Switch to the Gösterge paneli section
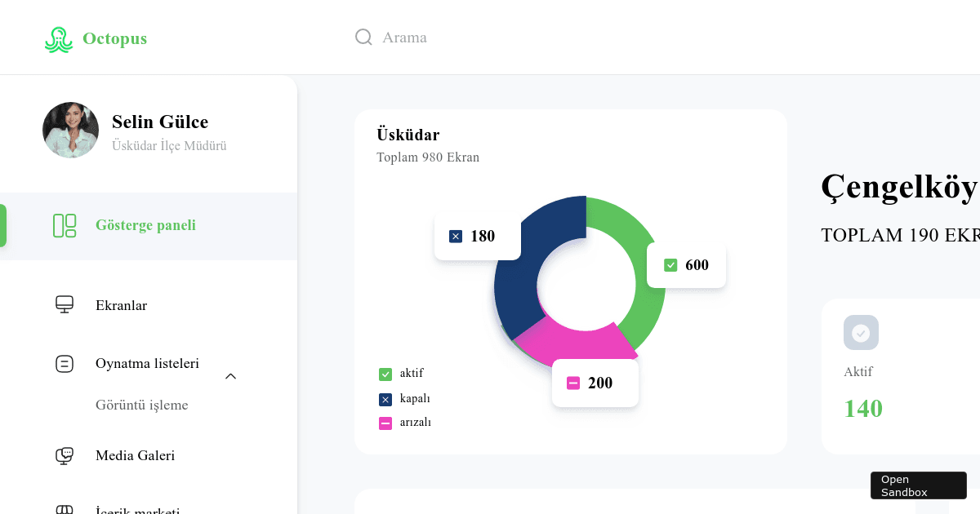980x514 pixels. [x=145, y=225]
